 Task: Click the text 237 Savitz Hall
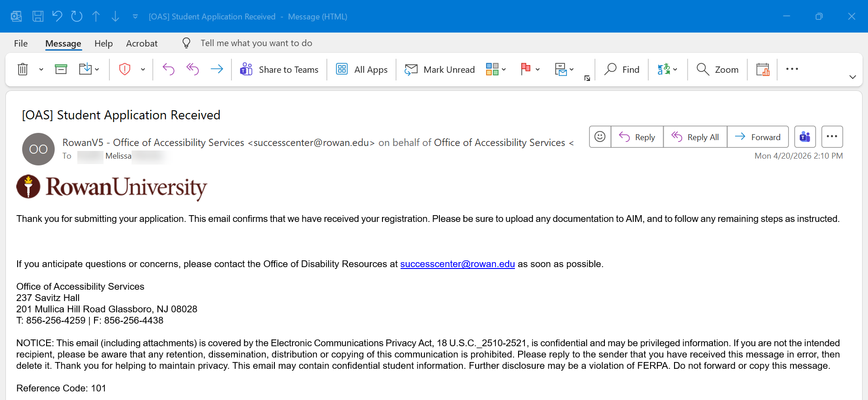pos(48,298)
